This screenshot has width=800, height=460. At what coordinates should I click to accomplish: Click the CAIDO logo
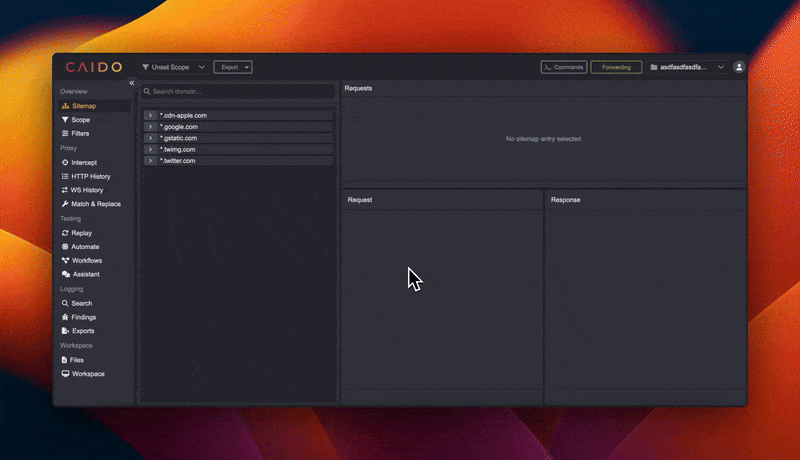(94, 67)
